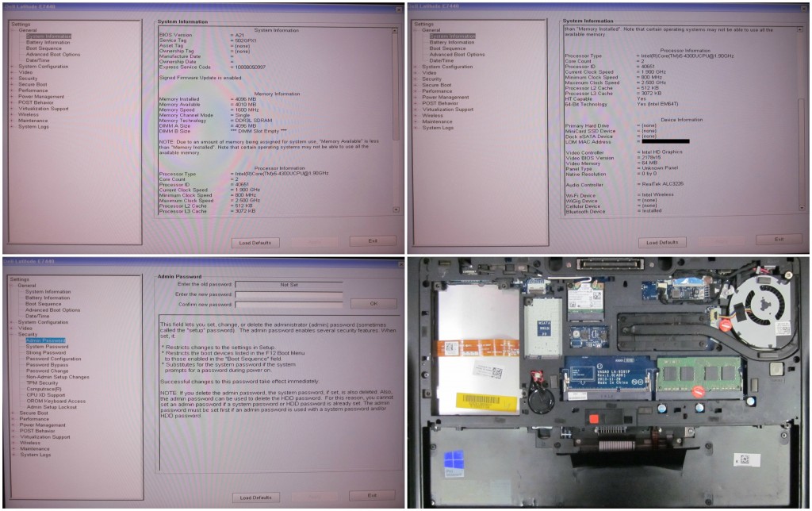Click the Video Controller Intel HD Graphics row
Screen dimensions: 812x511
coord(624,152)
